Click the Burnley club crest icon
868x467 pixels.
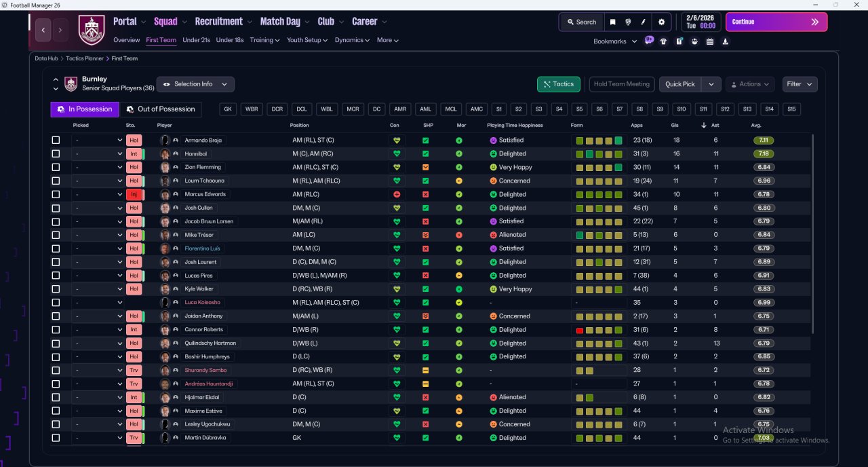click(92, 30)
